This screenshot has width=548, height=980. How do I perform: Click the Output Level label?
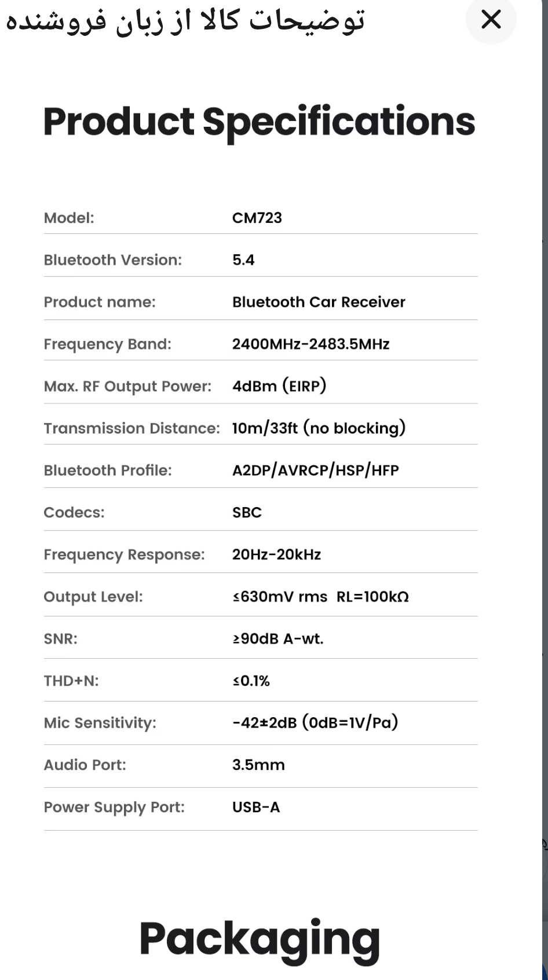[93, 597]
